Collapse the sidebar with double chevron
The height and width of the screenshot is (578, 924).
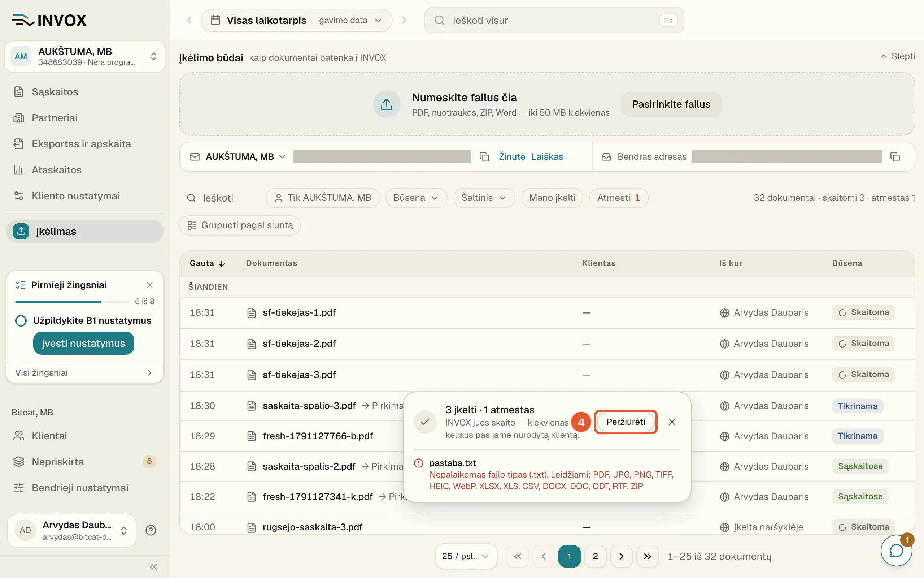click(x=153, y=566)
